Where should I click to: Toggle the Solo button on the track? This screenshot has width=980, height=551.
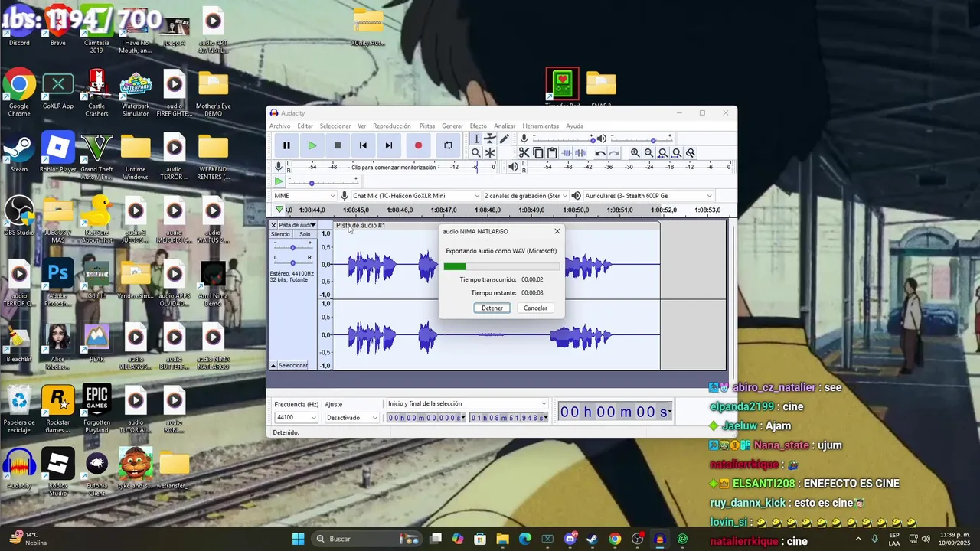point(305,234)
